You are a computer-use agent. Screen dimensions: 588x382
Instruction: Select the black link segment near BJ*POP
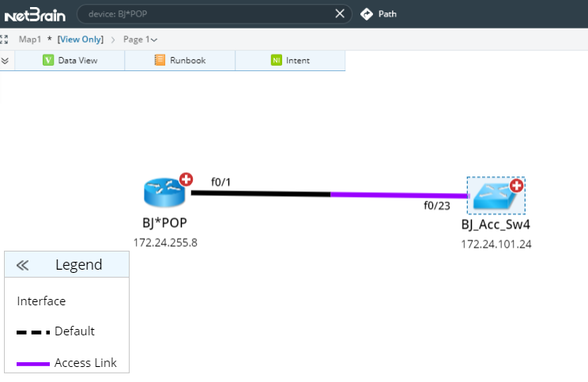(261, 194)
